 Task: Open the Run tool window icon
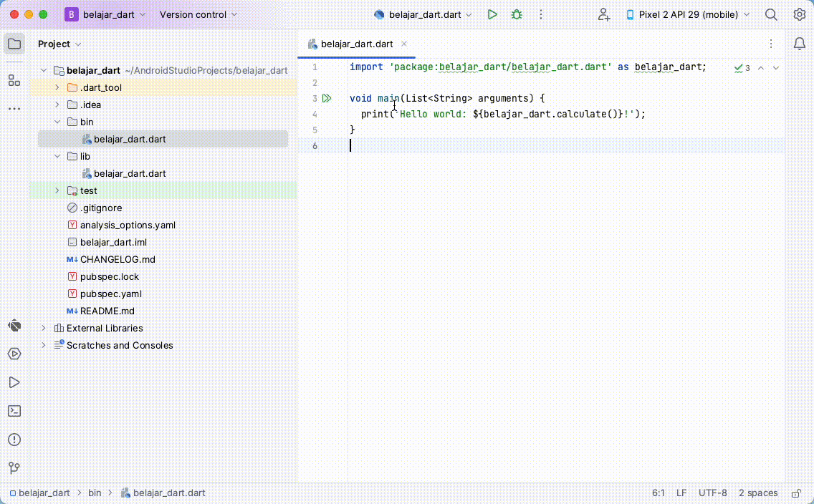pyautogui.click(x=14, y=383)
